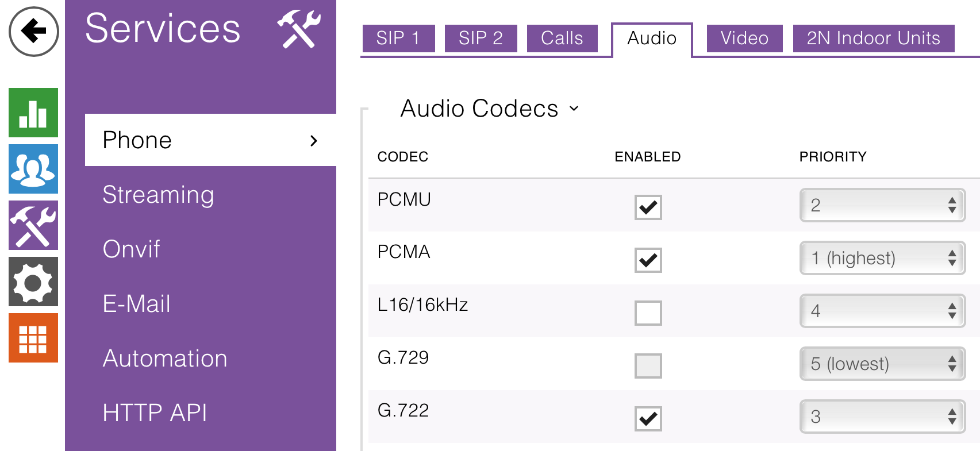Go to the HTTP API section
This screenshot has width=980, height=451.
point(155,413)
